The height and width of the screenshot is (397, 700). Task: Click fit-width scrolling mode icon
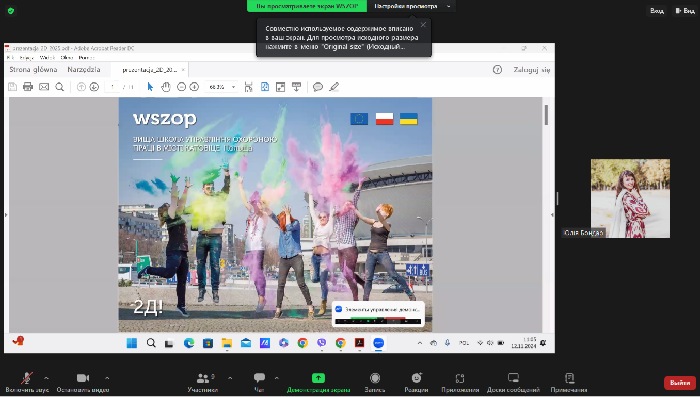click(249, 87)
